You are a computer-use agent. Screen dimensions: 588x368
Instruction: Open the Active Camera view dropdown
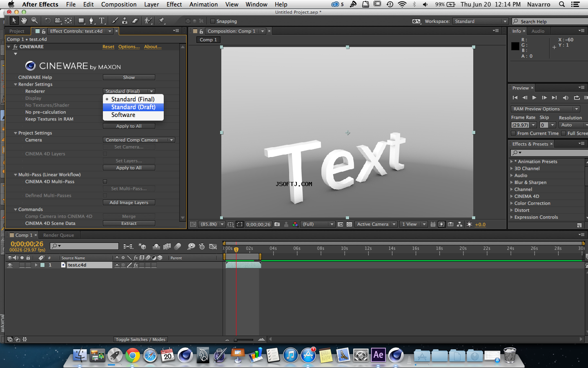coord(376,224)
